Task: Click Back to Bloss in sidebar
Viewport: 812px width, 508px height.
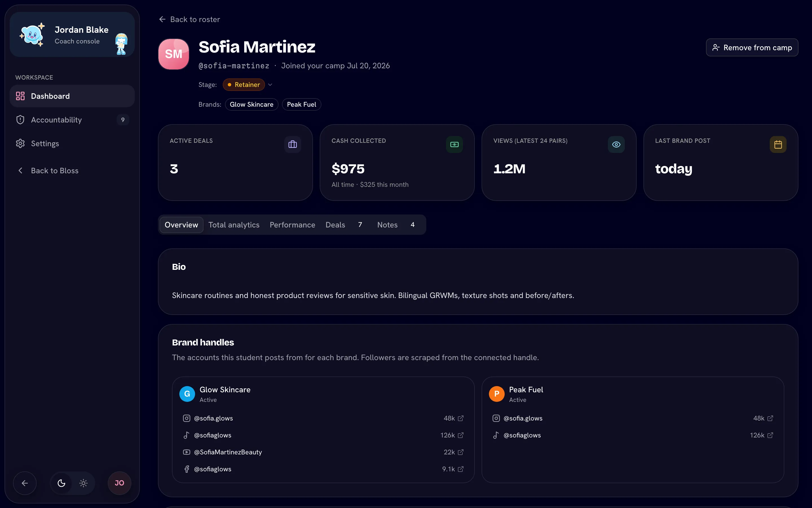Action: pos(72,171)
